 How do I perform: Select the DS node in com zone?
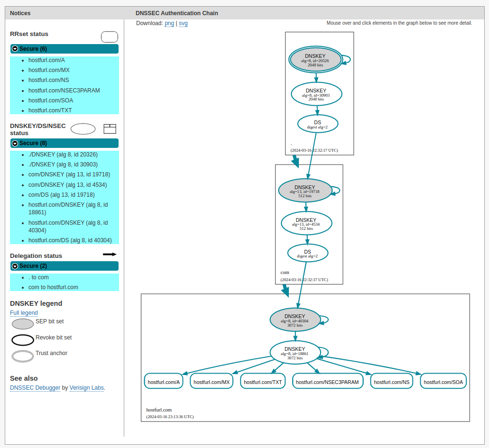coord(307,253)
